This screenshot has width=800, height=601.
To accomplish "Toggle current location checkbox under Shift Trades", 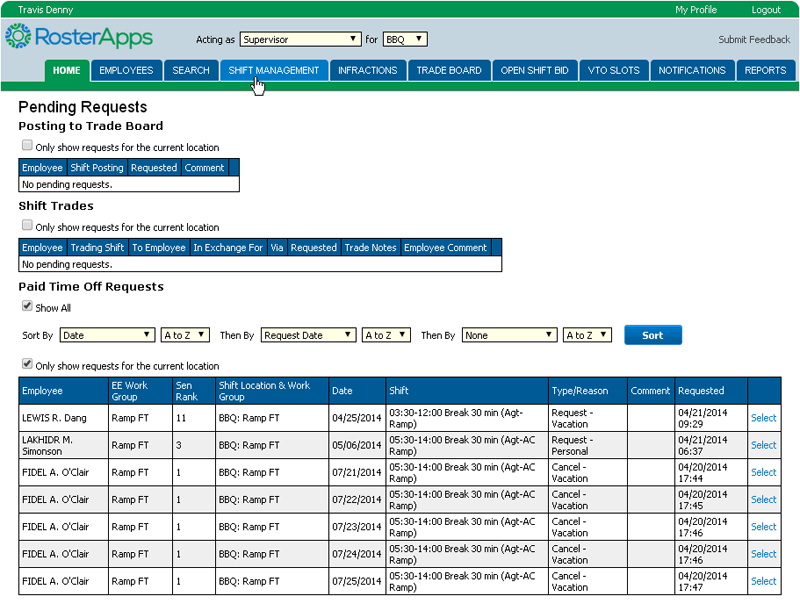I will [28, 226].
